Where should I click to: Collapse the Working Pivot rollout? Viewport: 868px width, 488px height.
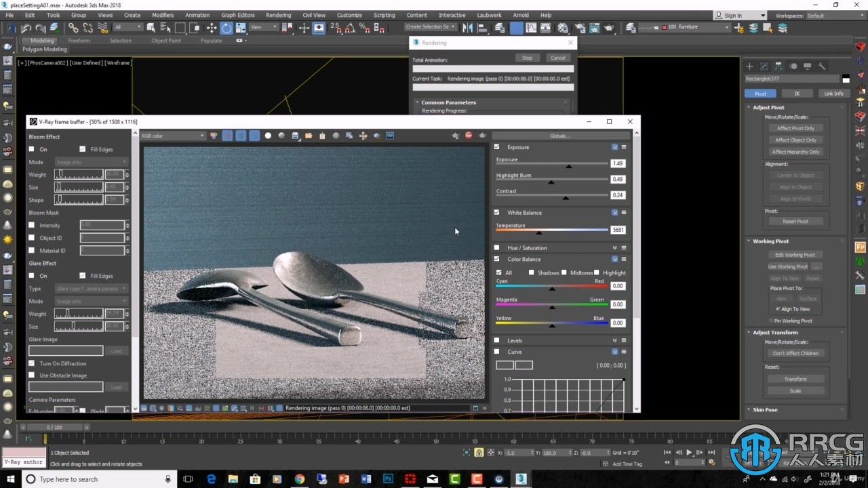pyautogui.click(x=770, y=241)
